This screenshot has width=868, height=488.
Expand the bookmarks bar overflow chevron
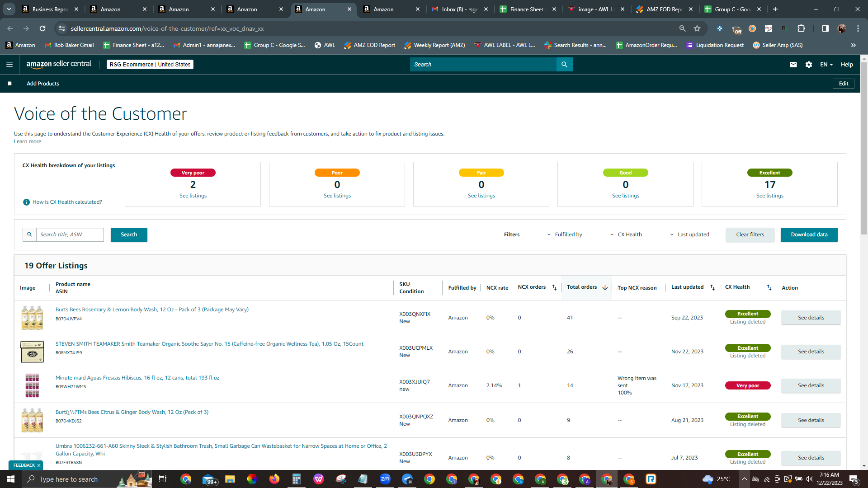854,45
